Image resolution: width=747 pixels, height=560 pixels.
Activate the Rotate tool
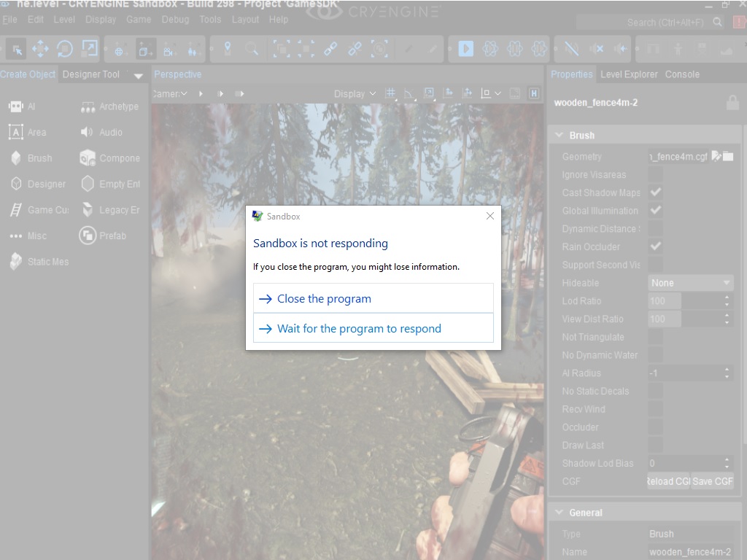(x=64, y=49)
